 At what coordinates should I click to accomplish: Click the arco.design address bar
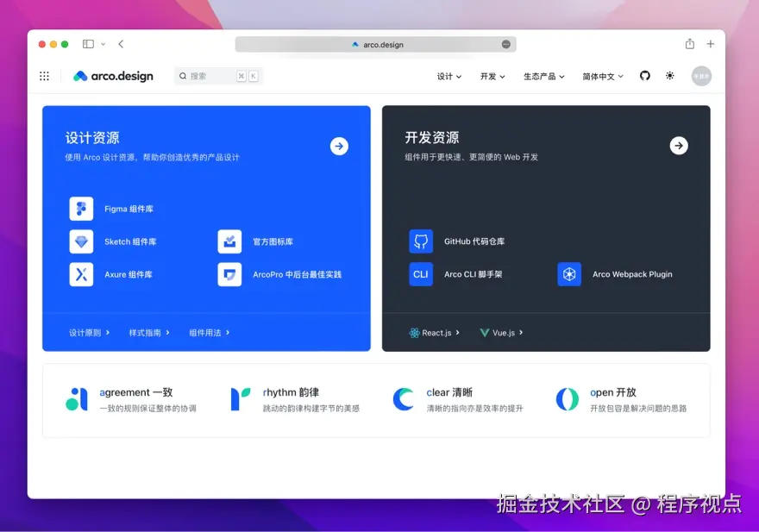point(376,44)
